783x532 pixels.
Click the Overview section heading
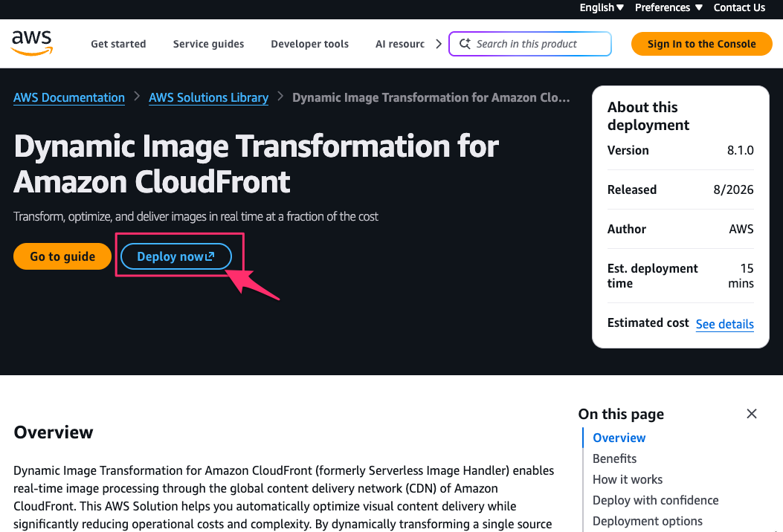pyautogui.click(x=54, y=432)
